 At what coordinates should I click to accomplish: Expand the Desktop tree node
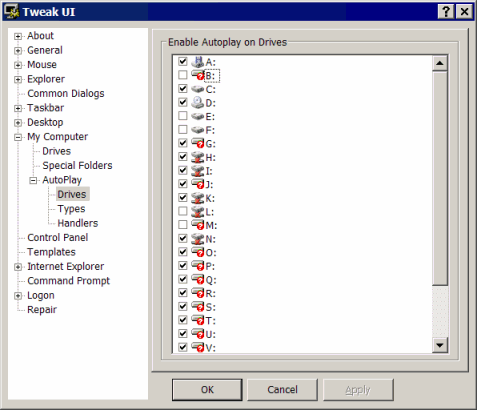[x=18, y=123]
